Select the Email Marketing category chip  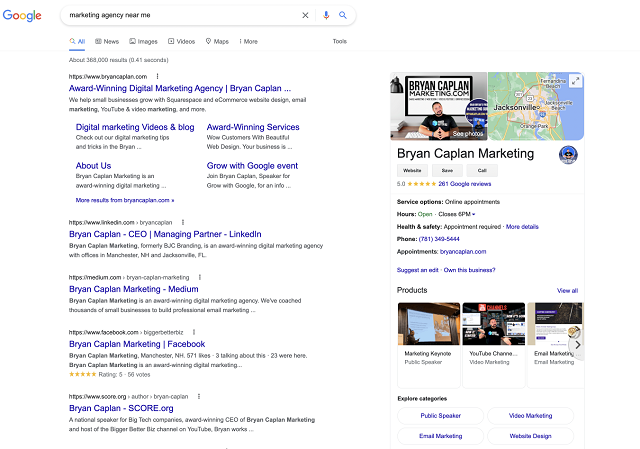(440, 436)
